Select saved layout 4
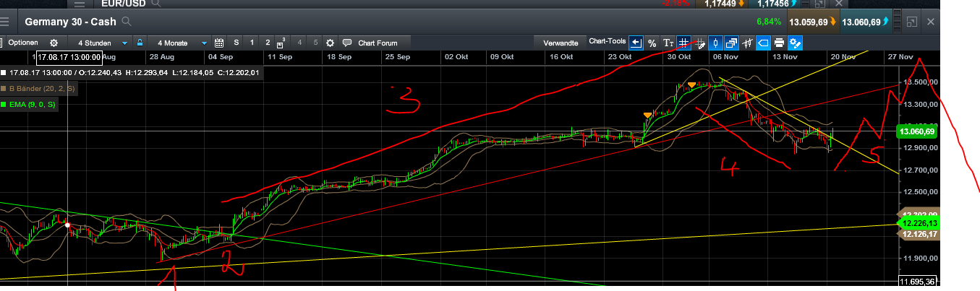The image size is (980, 291). tap(299, 43)
